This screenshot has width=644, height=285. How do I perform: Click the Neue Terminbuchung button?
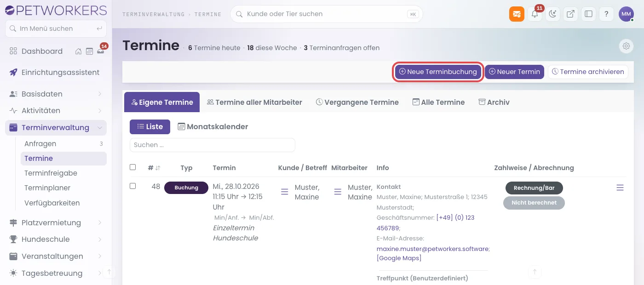438,72
